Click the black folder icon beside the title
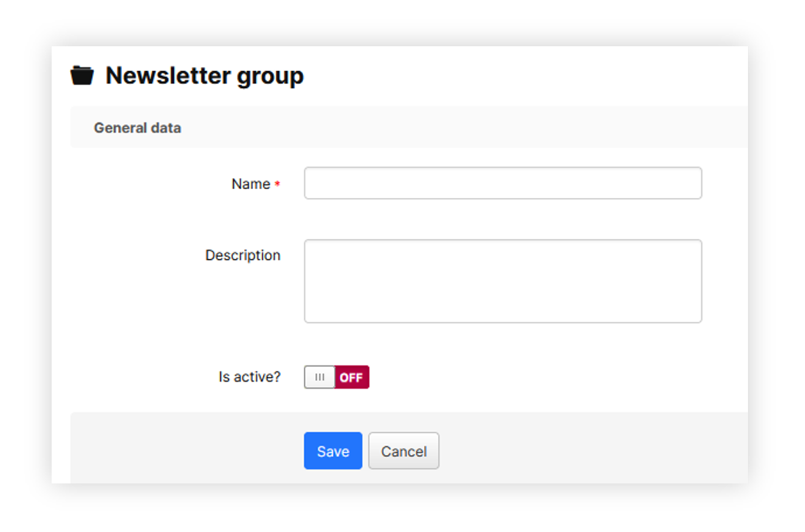 tap(82, 76)
